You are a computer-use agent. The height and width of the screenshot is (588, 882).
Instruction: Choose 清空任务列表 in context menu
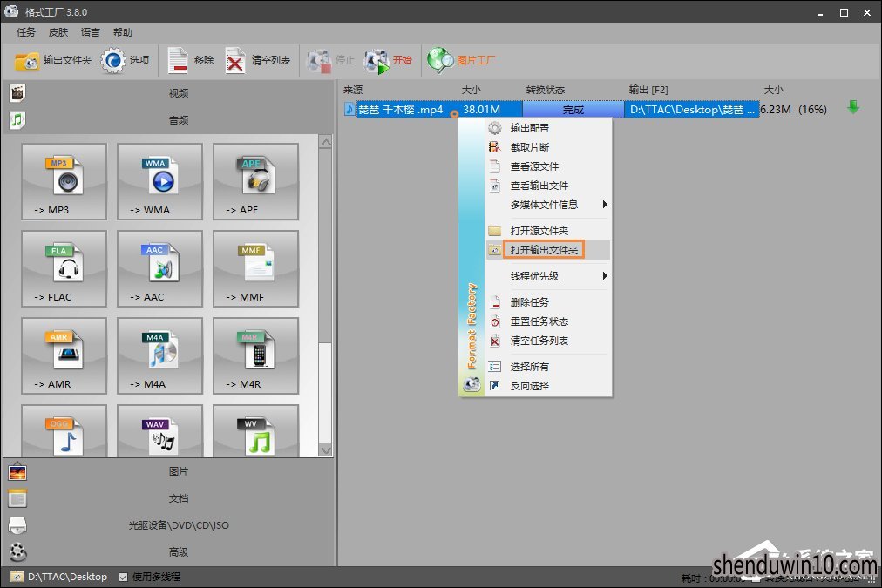[x=548, y=341]
